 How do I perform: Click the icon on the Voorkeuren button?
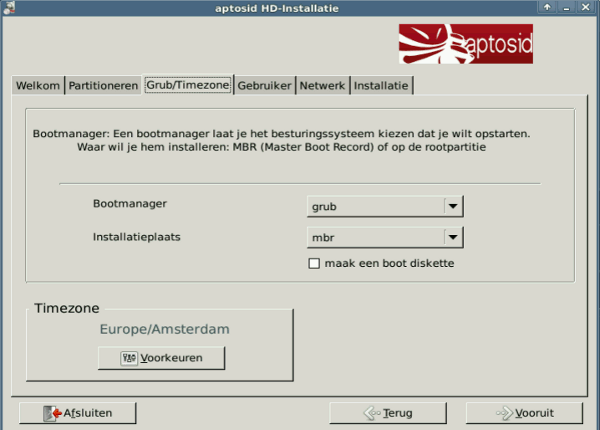click(128, 357)
